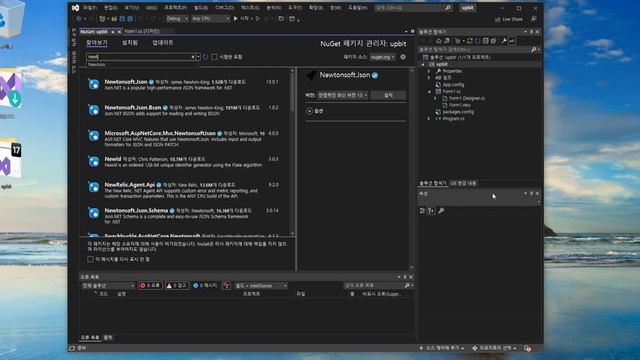Open the 디버그(D) debug menu
The image size is (640, 360).
pos(224,8)
